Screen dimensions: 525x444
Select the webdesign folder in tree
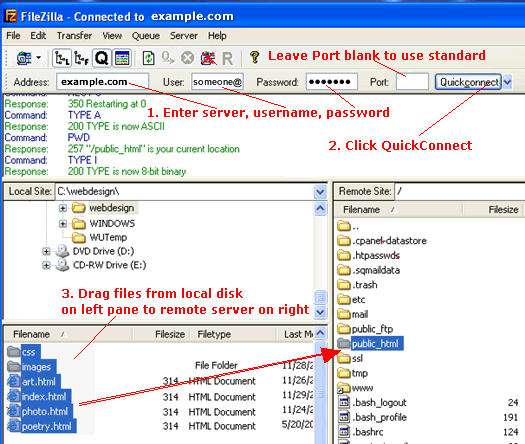tap(111, 208)
